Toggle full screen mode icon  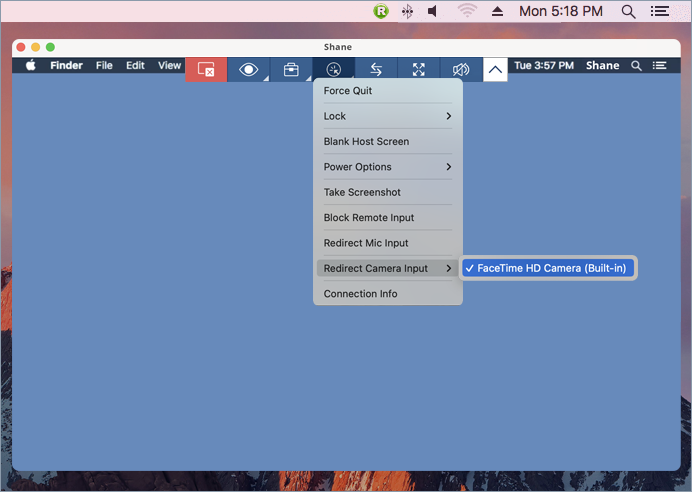419,69
